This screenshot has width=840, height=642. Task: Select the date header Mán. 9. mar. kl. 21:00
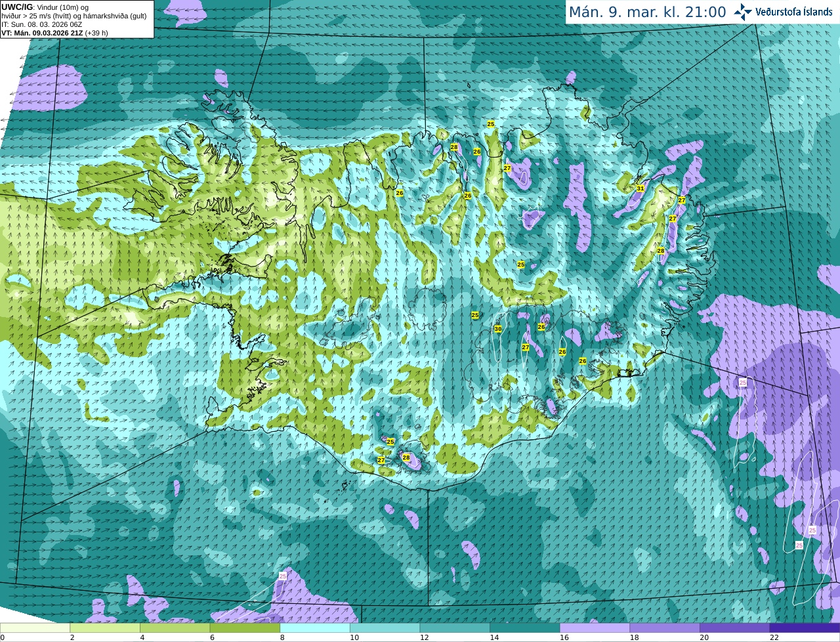click(x=647, y=12)
